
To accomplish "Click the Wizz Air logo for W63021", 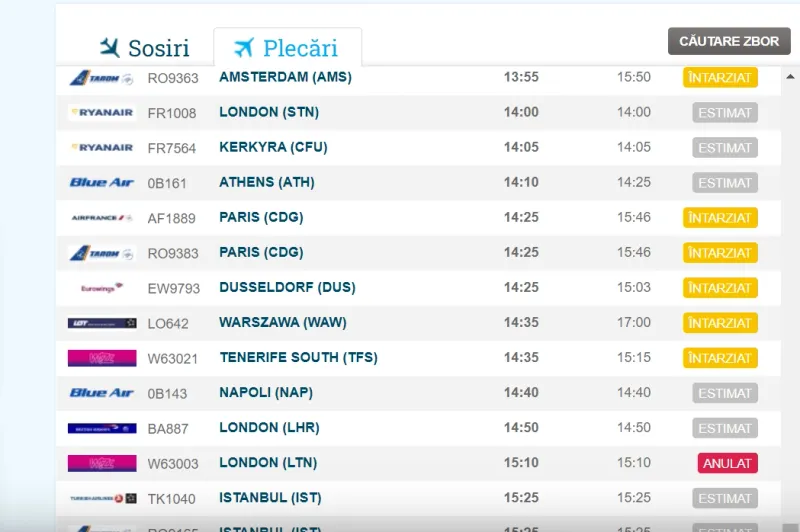I will (x=102, y=358).
